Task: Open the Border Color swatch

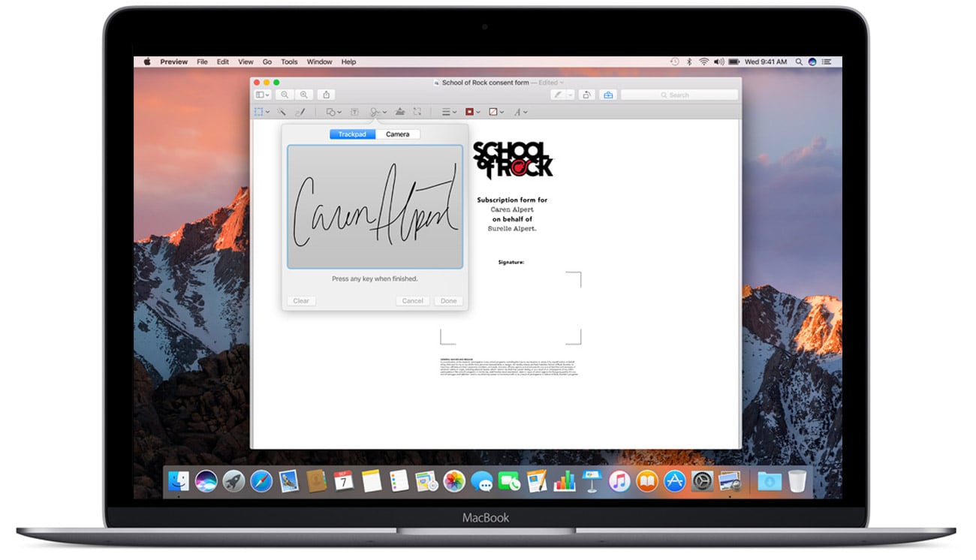Action: tap(472, 112)
